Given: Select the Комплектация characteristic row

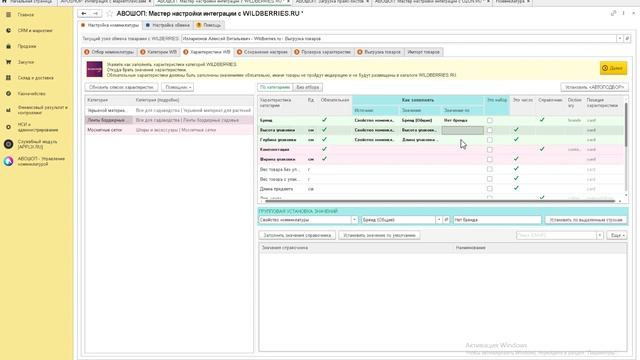Looking at the screenshot, I should tap(441, 150).
